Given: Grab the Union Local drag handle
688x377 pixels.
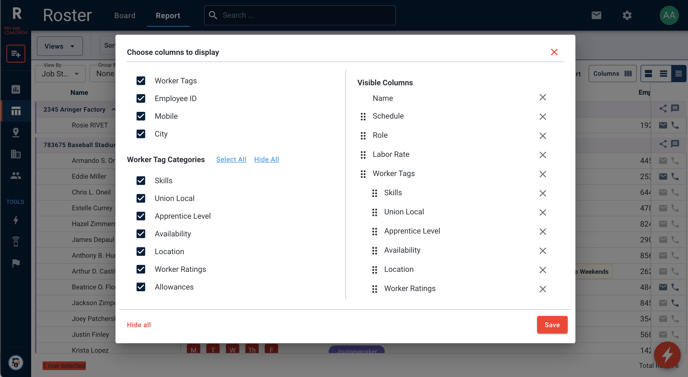Looking at the screenshot, I should pos(374,212).
